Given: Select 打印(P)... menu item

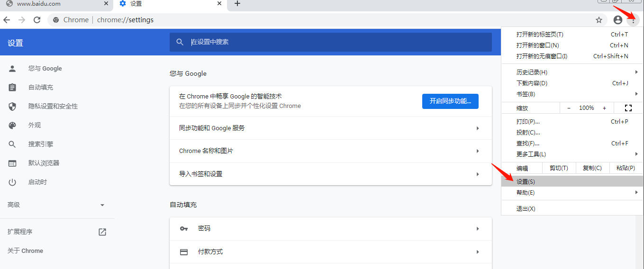Looking at the screenshot, I should coord(572,122).
